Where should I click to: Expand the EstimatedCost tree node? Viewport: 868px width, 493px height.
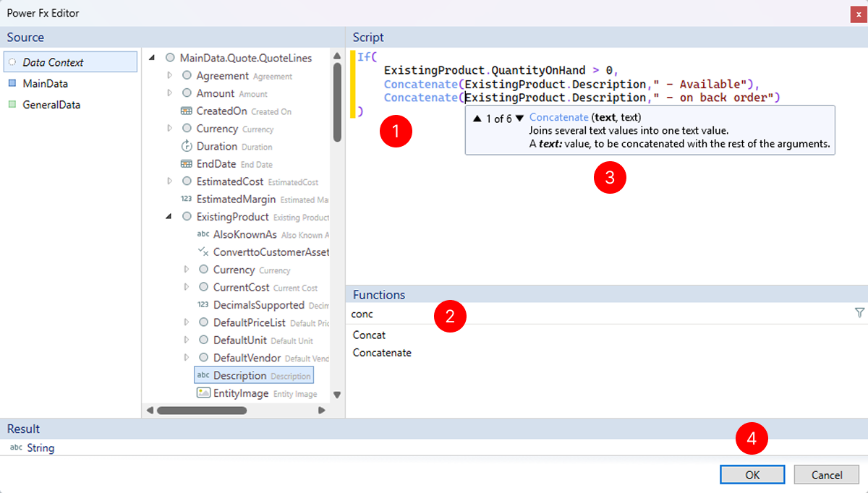coord(170,181)
